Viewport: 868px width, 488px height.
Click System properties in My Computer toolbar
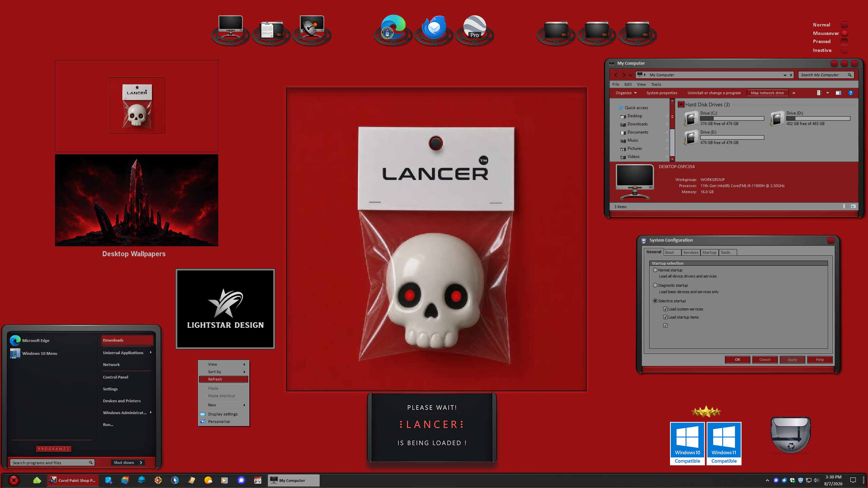tap(662, 93)
